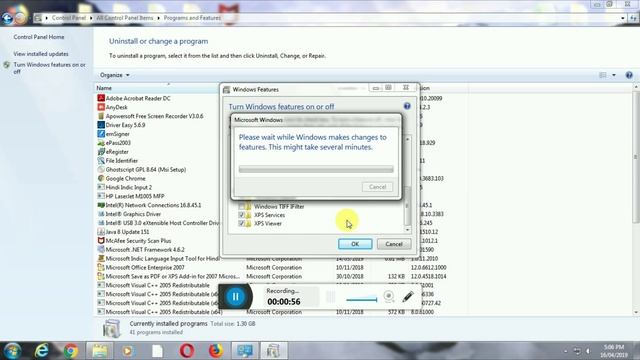The height and width of the screenshot is (360, 640).
Task: Select Ghostscript GPL 8.64 (Msi Setup)
Action: coord(146,169)
